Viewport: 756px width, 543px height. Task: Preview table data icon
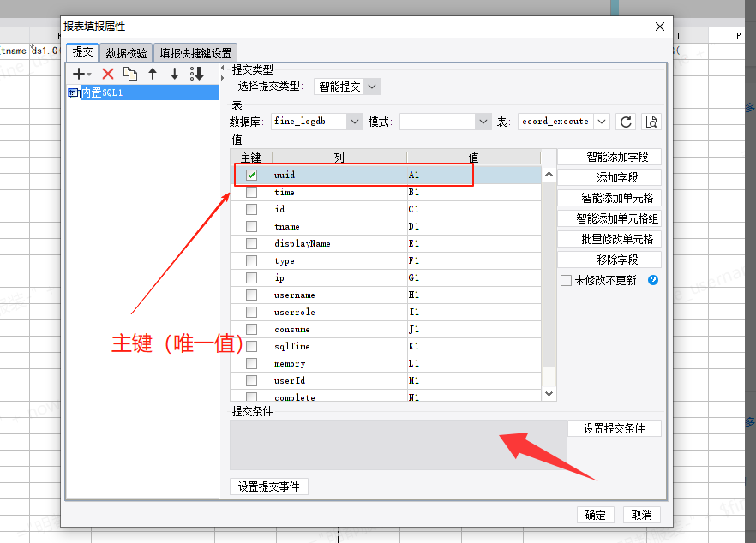(x=651, y=122)
